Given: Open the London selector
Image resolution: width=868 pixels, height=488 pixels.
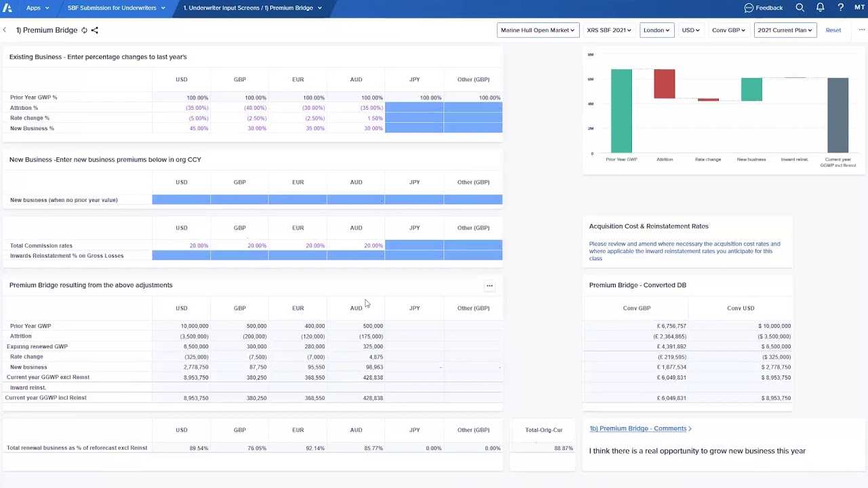Looking at the screenshot, I should 656,30.
